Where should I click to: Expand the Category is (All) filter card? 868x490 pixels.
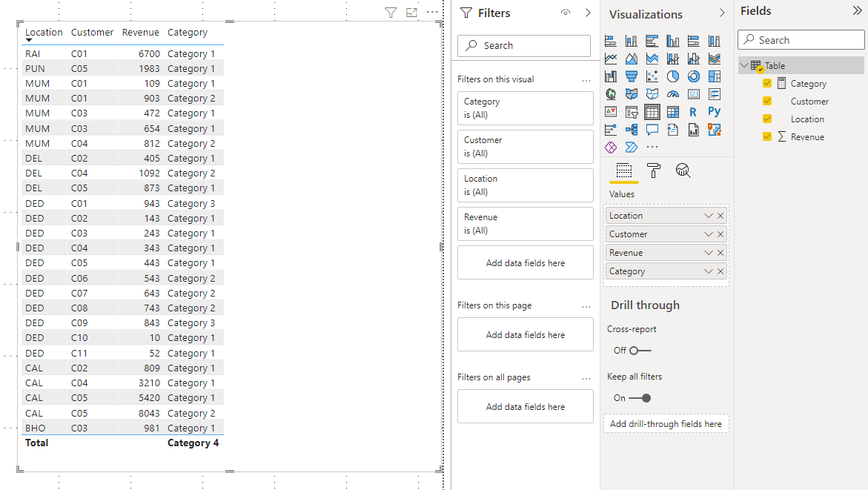coord(526,108)
